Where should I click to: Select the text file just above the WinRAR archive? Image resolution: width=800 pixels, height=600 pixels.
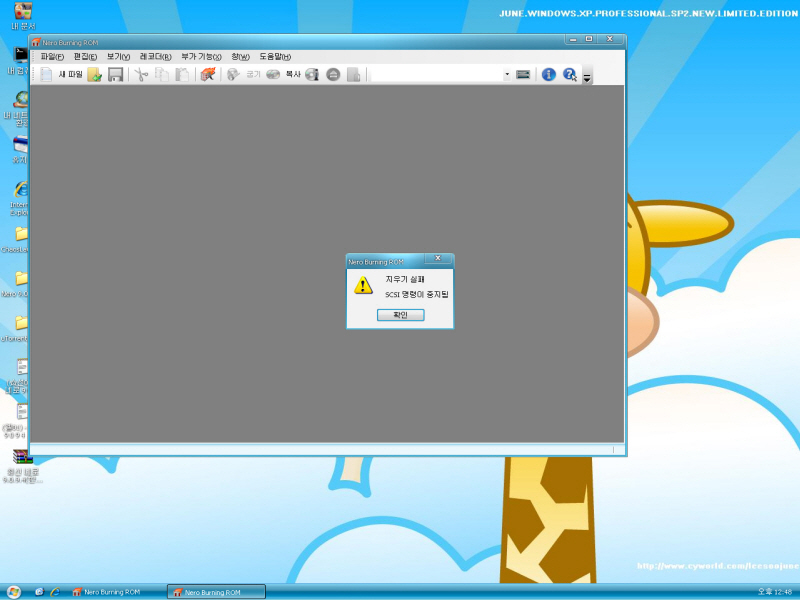15,420
